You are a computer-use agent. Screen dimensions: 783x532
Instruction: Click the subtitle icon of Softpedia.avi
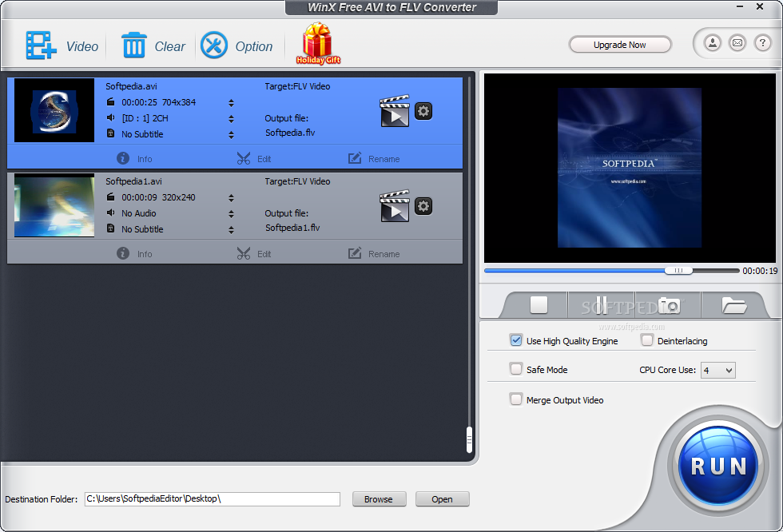tap(111, 133)
